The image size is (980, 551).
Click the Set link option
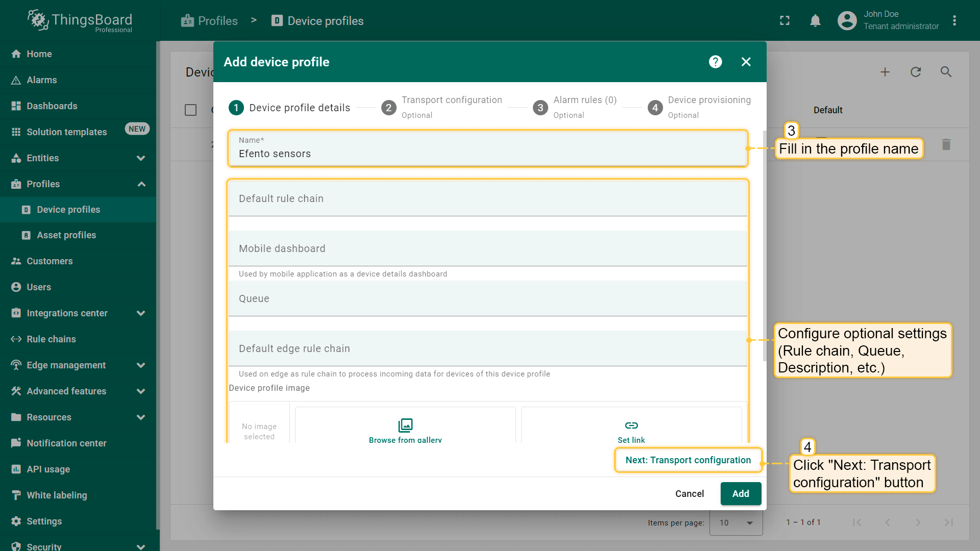[x=631, y=431]
